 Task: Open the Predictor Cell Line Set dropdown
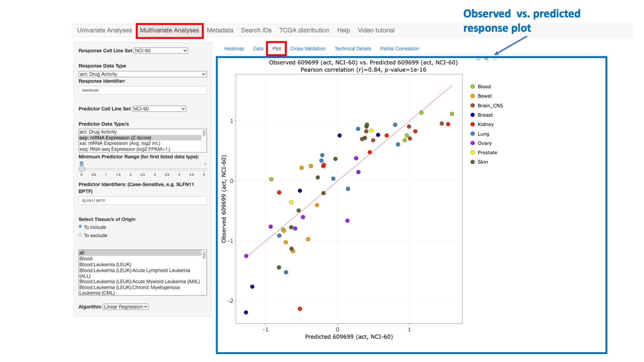[158, 109]
